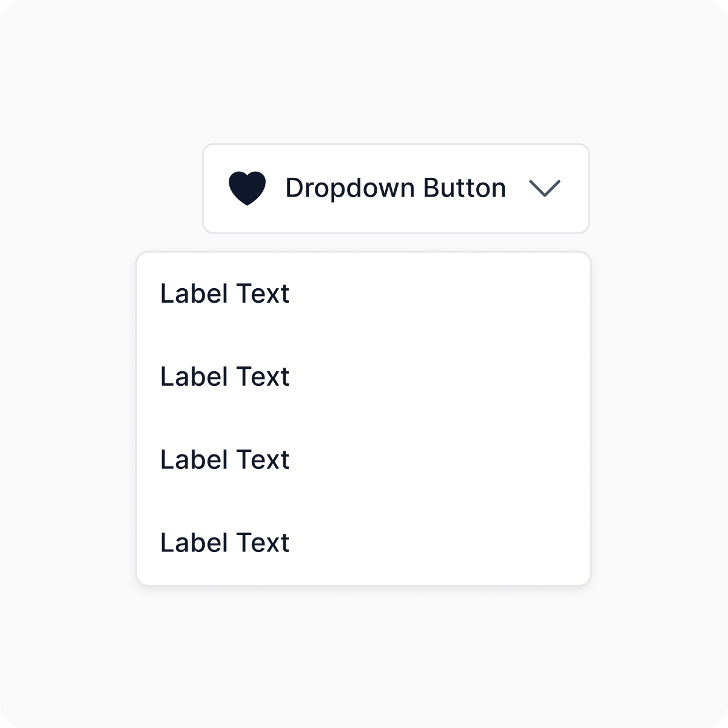Click the arrow beside Dropdown Button
Image resolution: width=728 pixels, height=728 pixels.
[544, 188]
